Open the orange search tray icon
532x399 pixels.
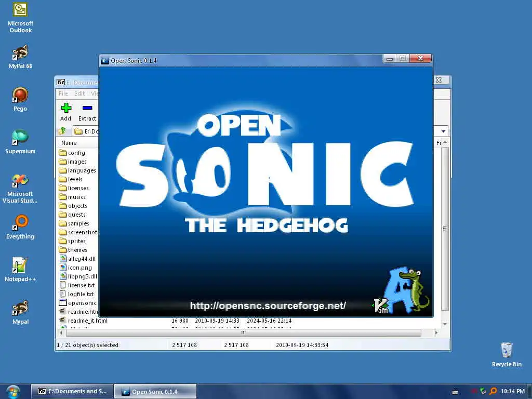point(493,391)
